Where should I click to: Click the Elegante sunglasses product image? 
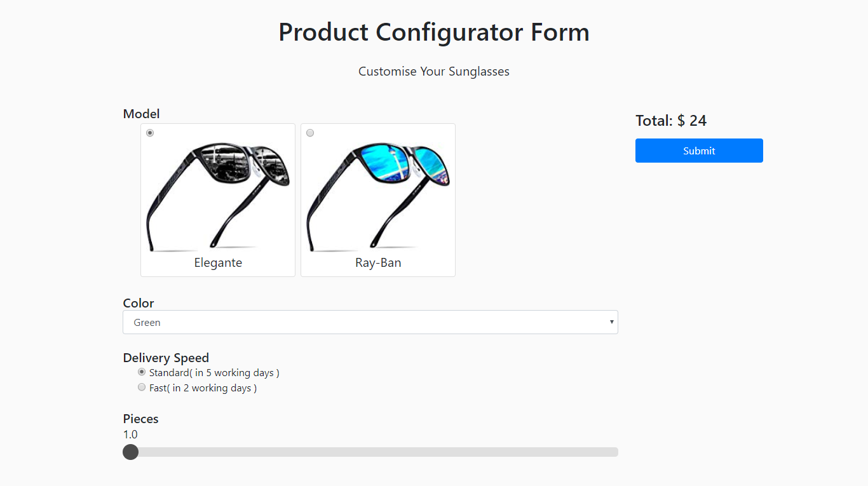pyautogui.click(x=218, y=191)
